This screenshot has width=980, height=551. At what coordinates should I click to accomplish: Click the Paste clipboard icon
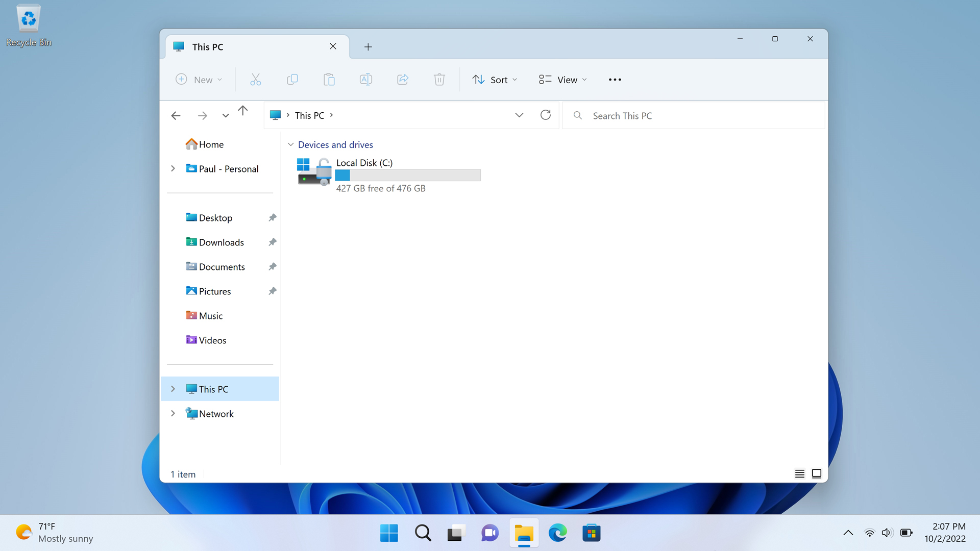pyautogui.click(x=329, y=80)
